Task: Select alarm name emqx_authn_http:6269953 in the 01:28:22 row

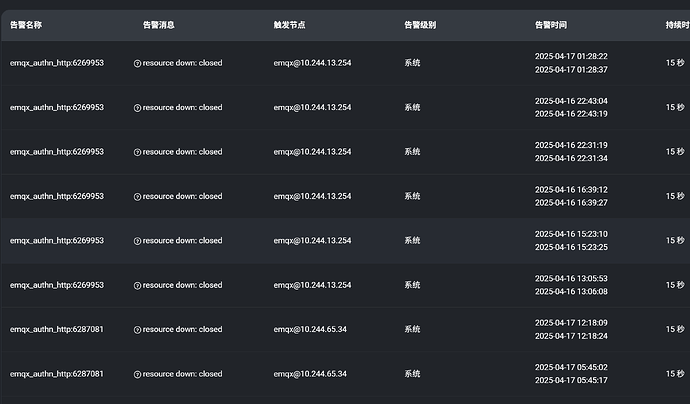Action: (x=57, y=63)
